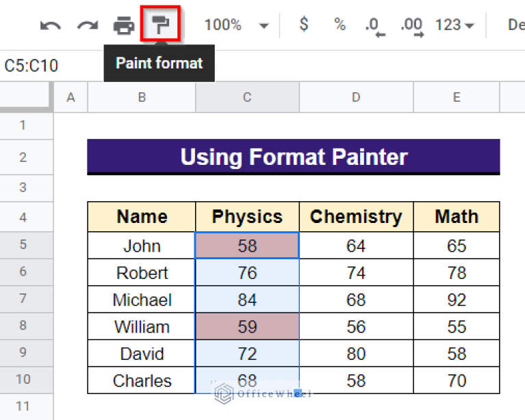This screenshot has width=525, height=420.
Task: Click the Math score 92 cell
Action: click(x=457, y=300)
